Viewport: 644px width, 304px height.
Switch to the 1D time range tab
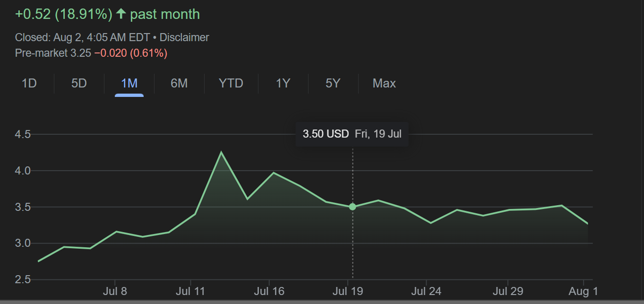[29, 84]
